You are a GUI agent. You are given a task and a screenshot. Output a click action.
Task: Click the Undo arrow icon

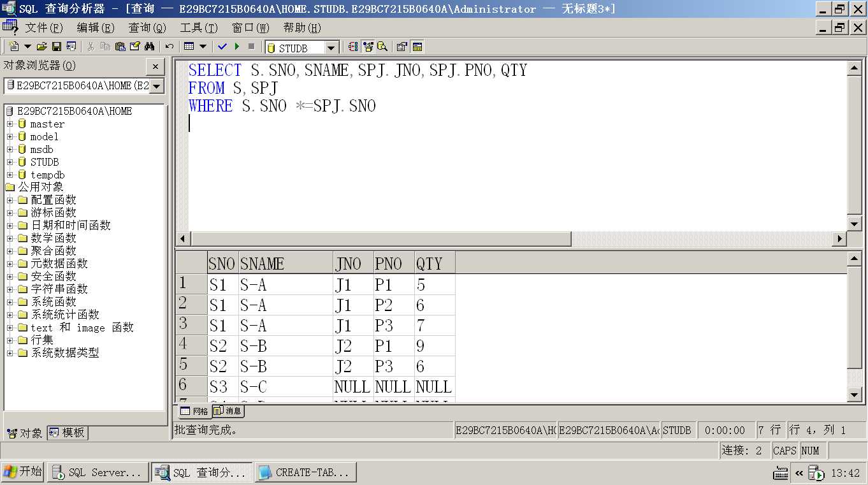pos(169,47)
